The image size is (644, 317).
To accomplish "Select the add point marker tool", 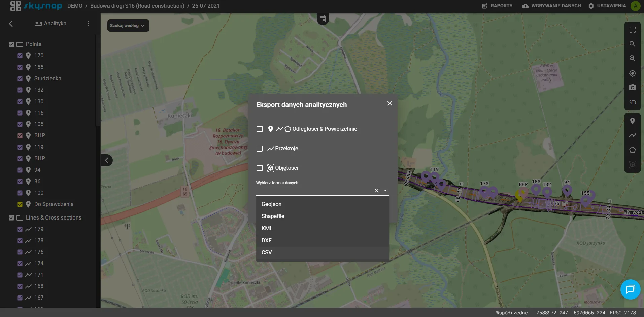I will (632, 121).
